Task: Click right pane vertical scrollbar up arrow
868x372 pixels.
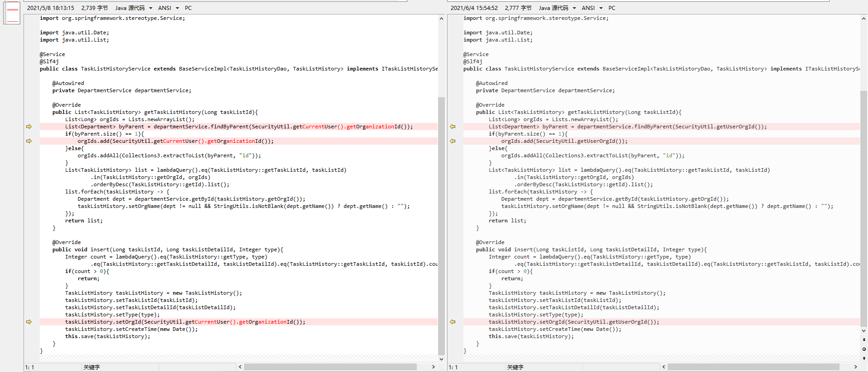Action: 864,19
